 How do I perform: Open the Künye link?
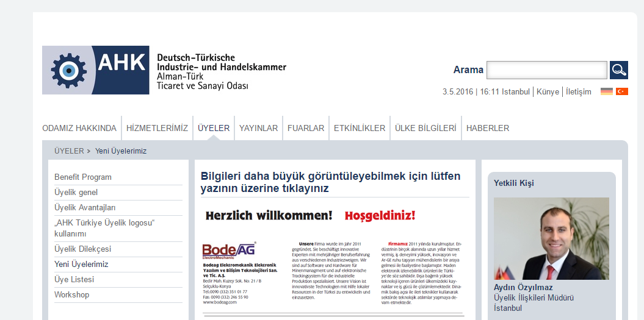click(548, 92)
